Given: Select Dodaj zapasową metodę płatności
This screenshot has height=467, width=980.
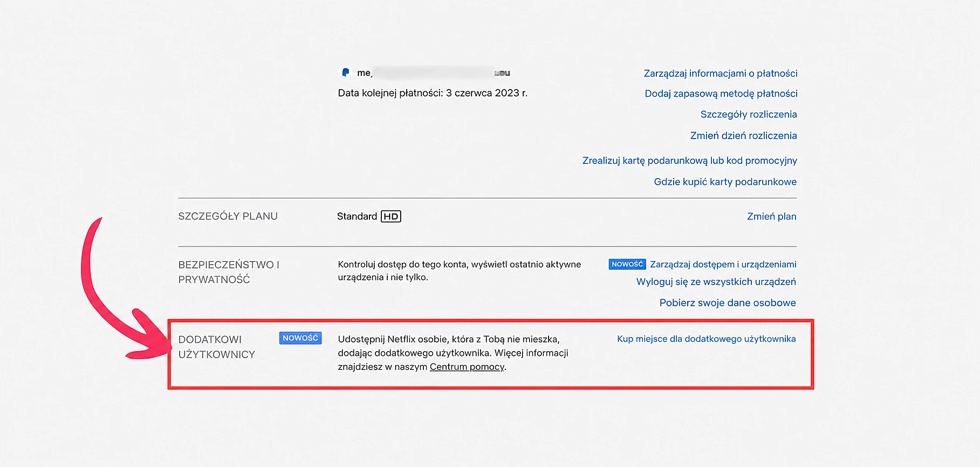Looking at the screenshot, I should click(721, 94).
